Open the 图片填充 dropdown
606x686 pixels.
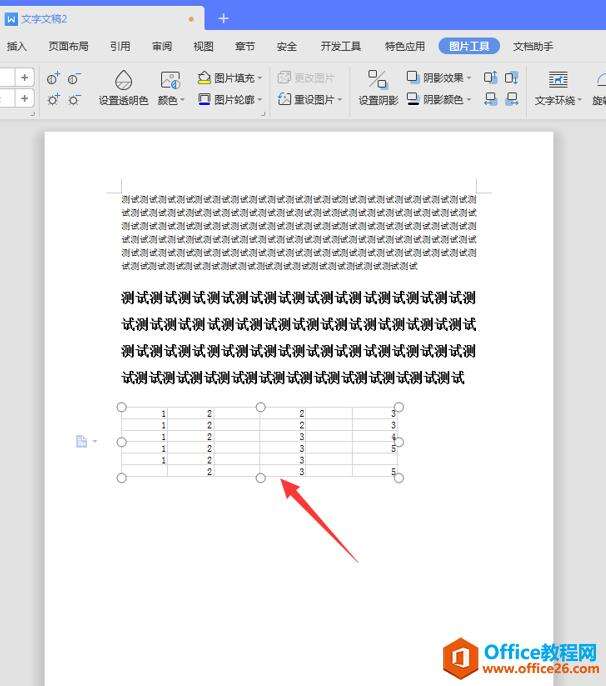tap(260, 77)
